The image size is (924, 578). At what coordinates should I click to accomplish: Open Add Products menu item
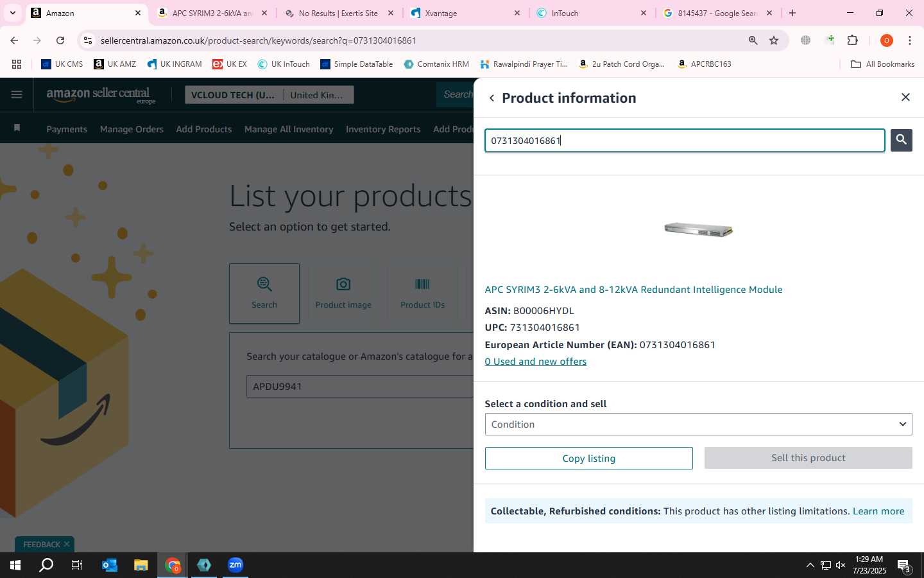click(204, 129)
